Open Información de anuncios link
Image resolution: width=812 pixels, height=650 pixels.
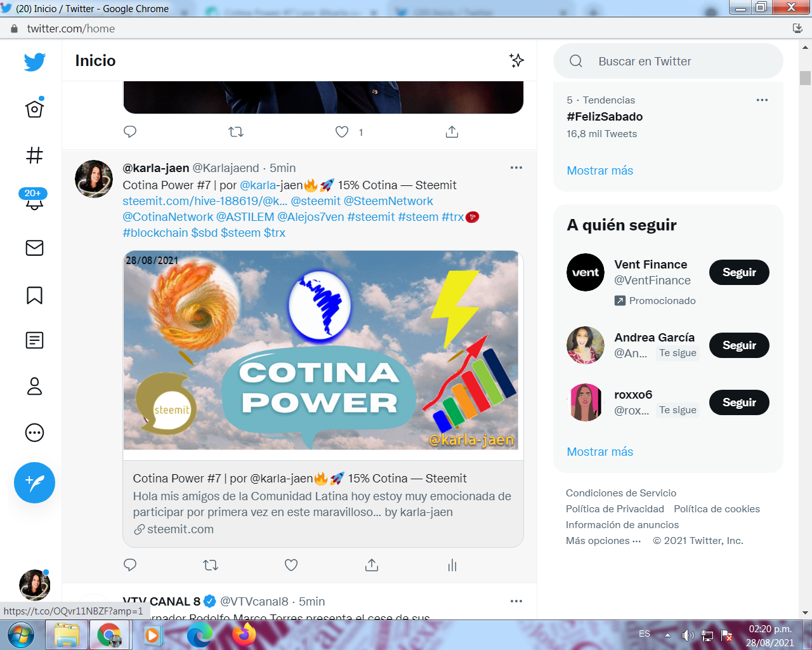pyautogui.click(x=622, y=525)
